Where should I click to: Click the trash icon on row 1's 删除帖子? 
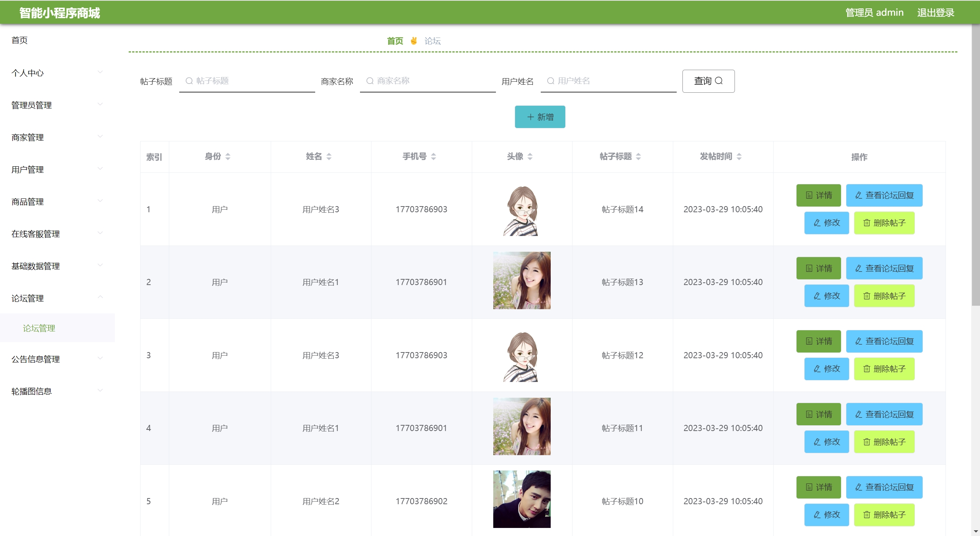point(867,223)
